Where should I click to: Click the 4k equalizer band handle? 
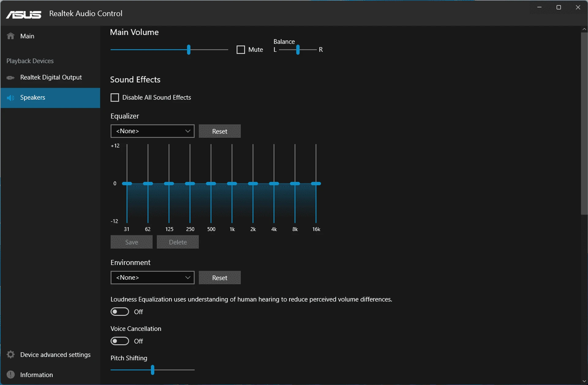click(x=274, y=184)
